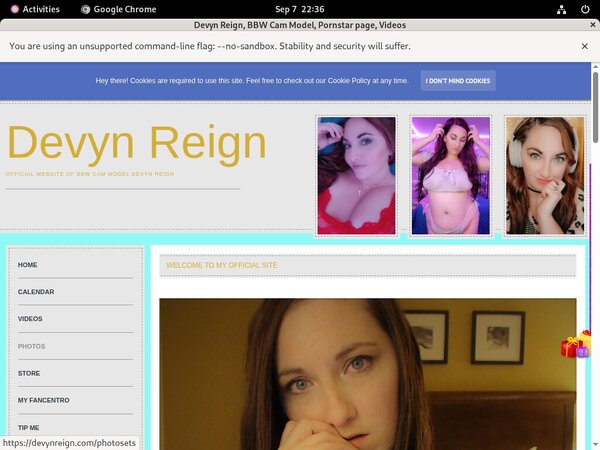Open the Activities overview
600x450 pixels.
coord(34,9)
